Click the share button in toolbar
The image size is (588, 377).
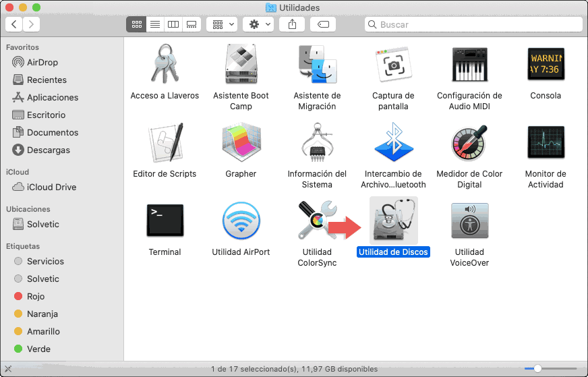(x=292, y=24)
